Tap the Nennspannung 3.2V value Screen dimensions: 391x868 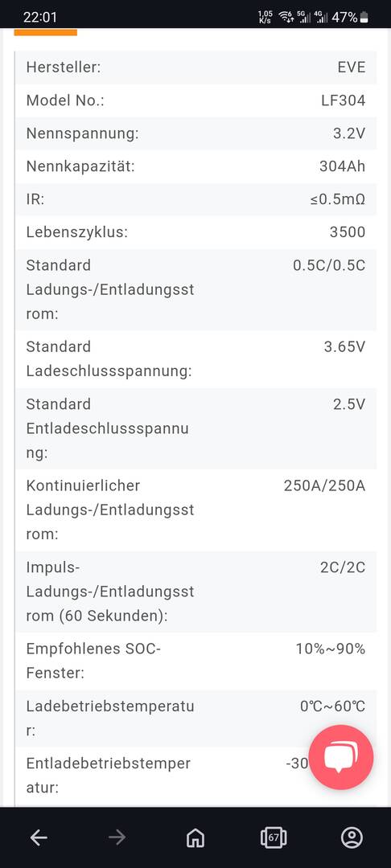pos(349,133)
